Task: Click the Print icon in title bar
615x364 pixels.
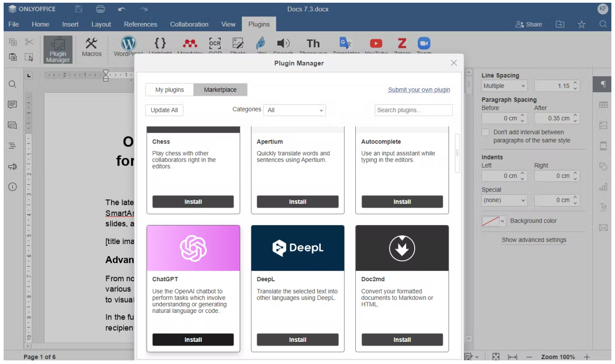Action: point(101,9)
